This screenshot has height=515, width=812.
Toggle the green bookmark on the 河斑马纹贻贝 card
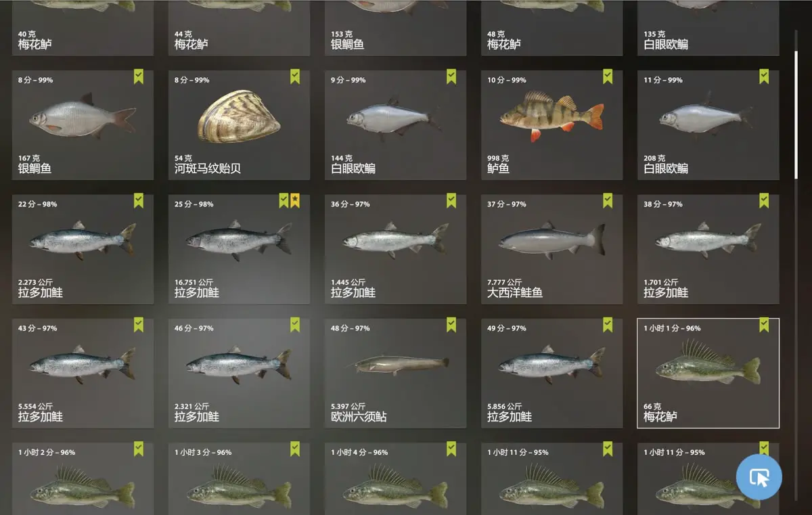click(x=295, y=76)
